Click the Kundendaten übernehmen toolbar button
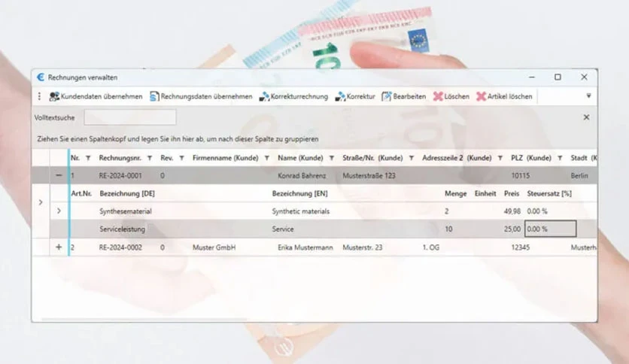The height and width of the screenshot is (364, 629). (96, 96)
